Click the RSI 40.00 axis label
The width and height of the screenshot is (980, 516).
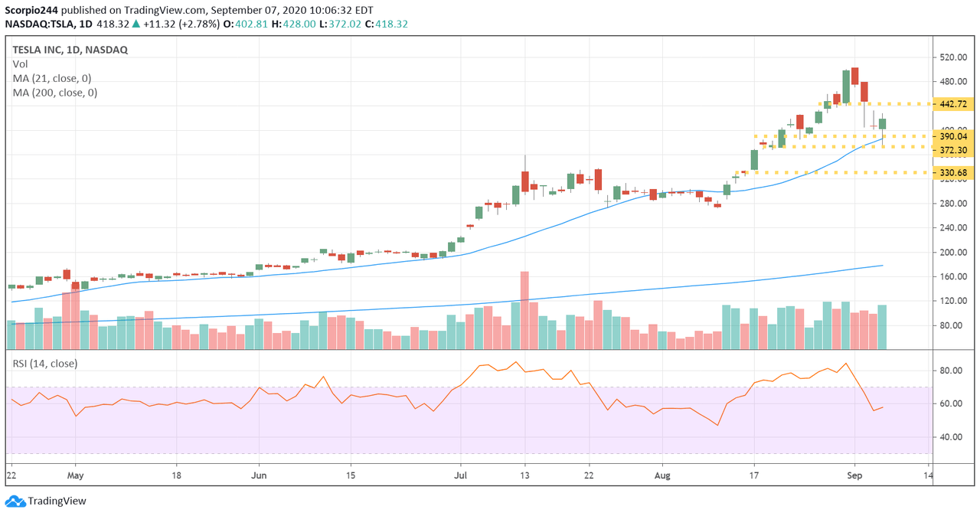950,437
